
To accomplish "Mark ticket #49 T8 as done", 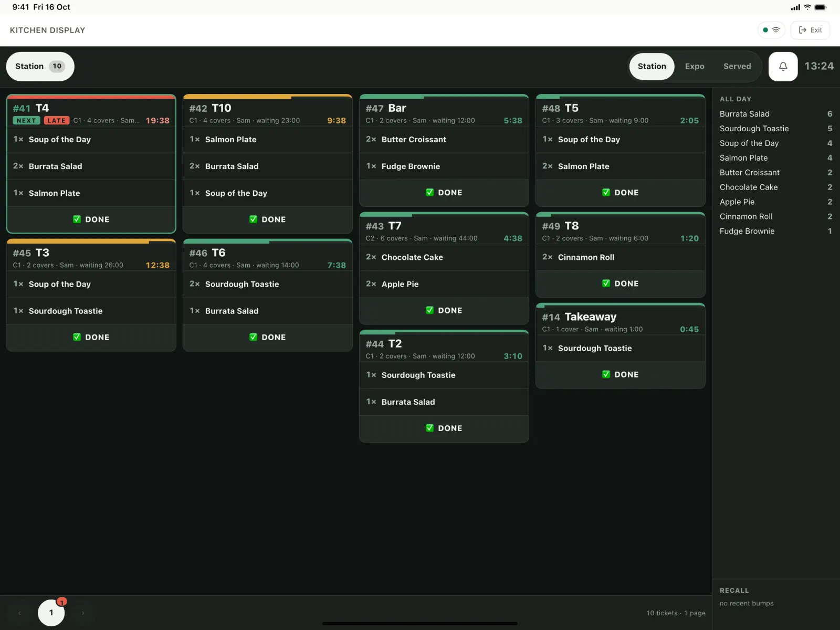I will point(620,283).
